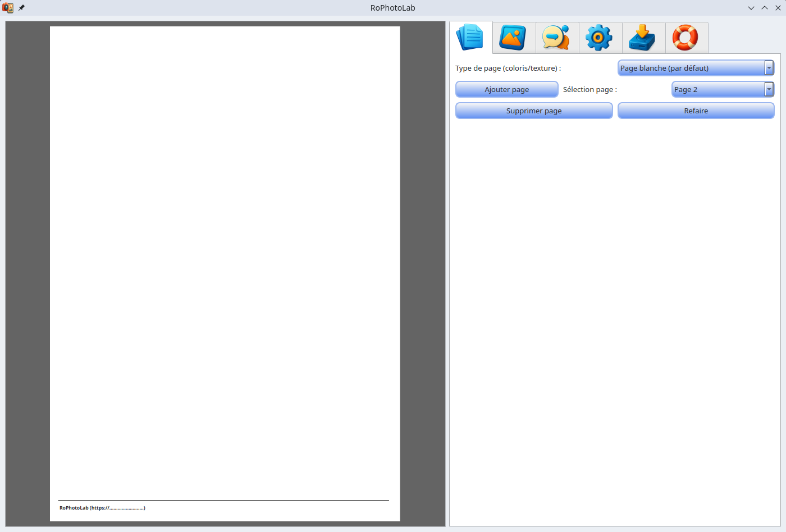
Task: Minimize the RoPhotoLab window
Action: (x=751, y=8)
